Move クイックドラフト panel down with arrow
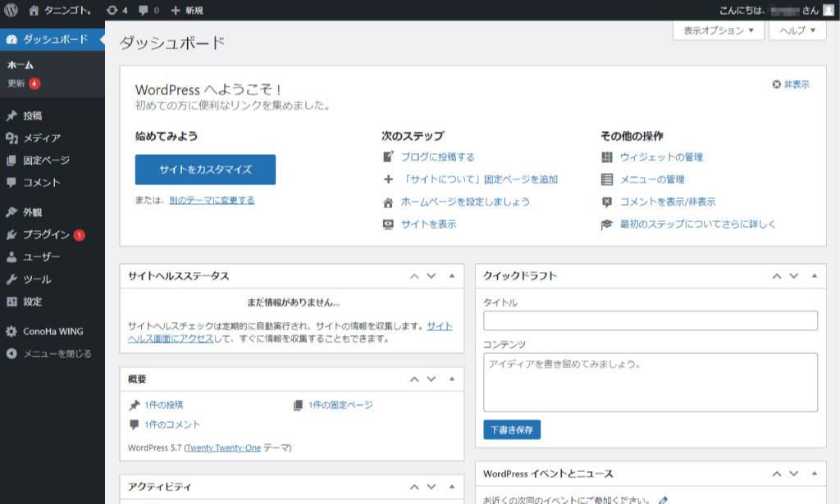The height and width of the screenshot is (504, 840). (793, 276)
